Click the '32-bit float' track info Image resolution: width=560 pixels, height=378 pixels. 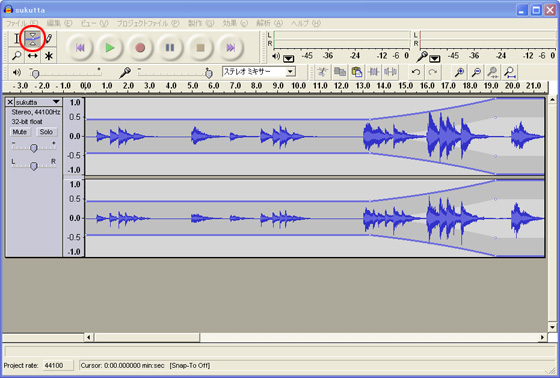coord(27,121)
